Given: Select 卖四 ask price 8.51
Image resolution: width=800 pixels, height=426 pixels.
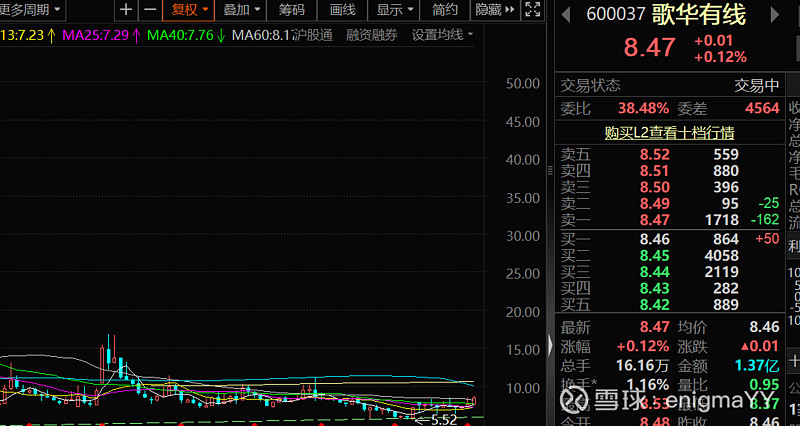Looking at the screenshot, I should pos(655,171).
